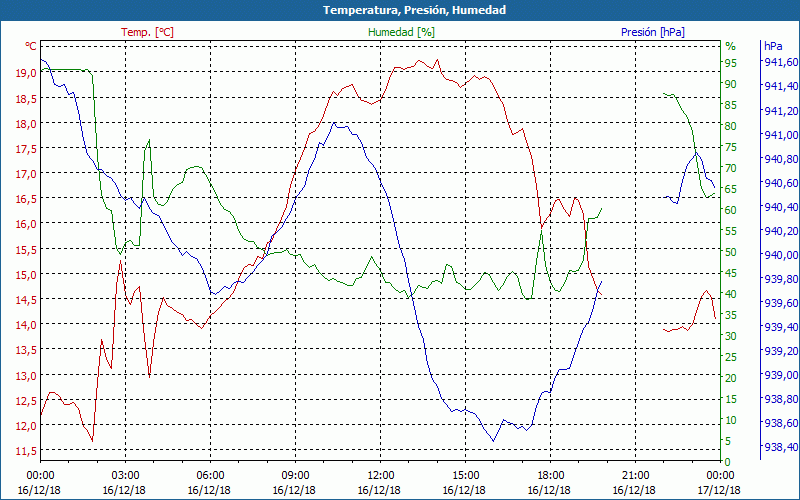
Task: Click the 939,80 pressure axis value
Action: [x=780, y=279]
